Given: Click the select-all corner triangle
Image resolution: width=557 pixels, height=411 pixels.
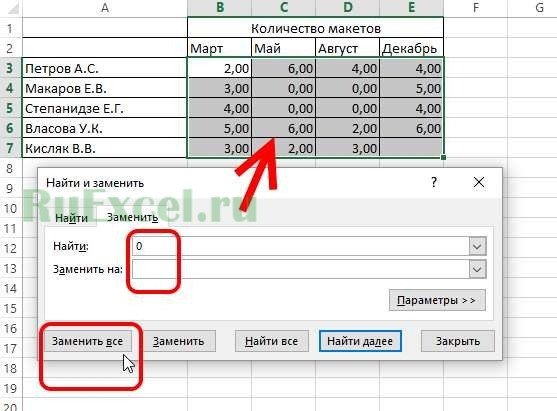Looking at the screenshot, I should tap(13, 8).
